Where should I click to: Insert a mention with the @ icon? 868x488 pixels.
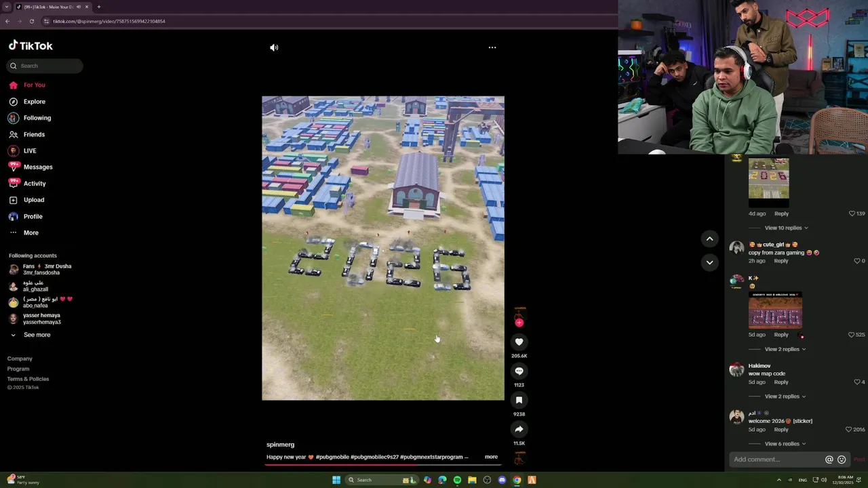[x=829, y=460]
